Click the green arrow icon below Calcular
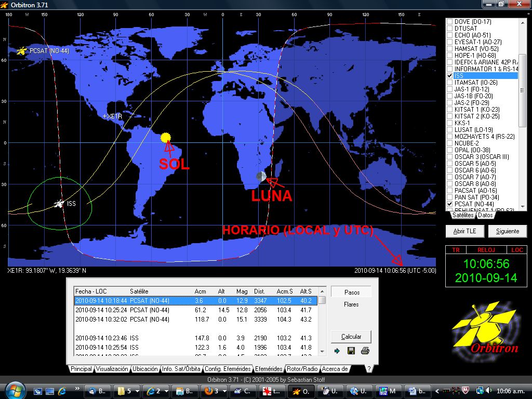 click(337, 351)
